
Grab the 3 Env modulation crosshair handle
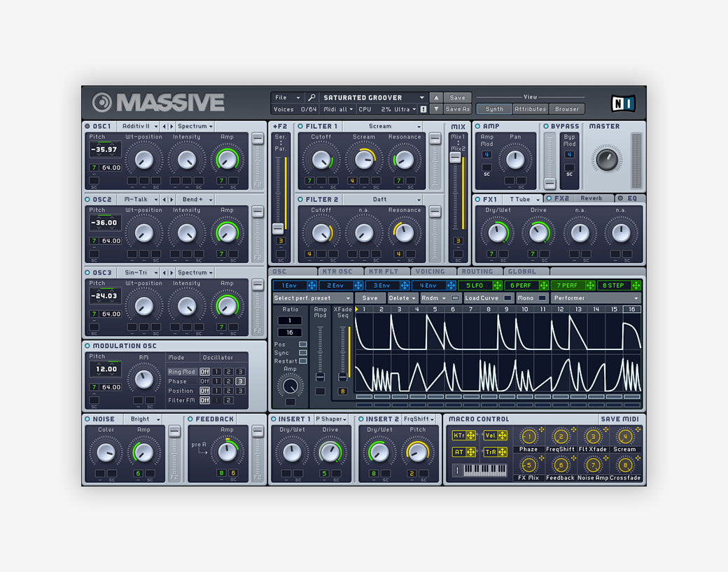tap(405, 286)
